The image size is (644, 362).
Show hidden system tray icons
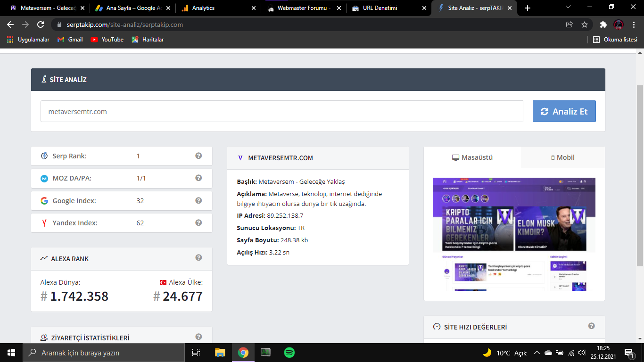coord(537,353)
